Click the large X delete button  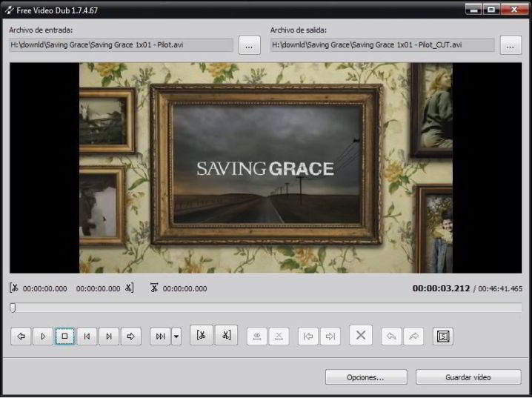(361, 335)
